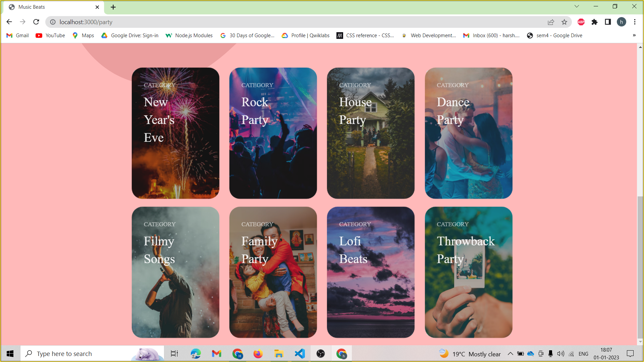644x362 pixels.
Task: Open the YouTube bookmark
Action: coord(50,36)
